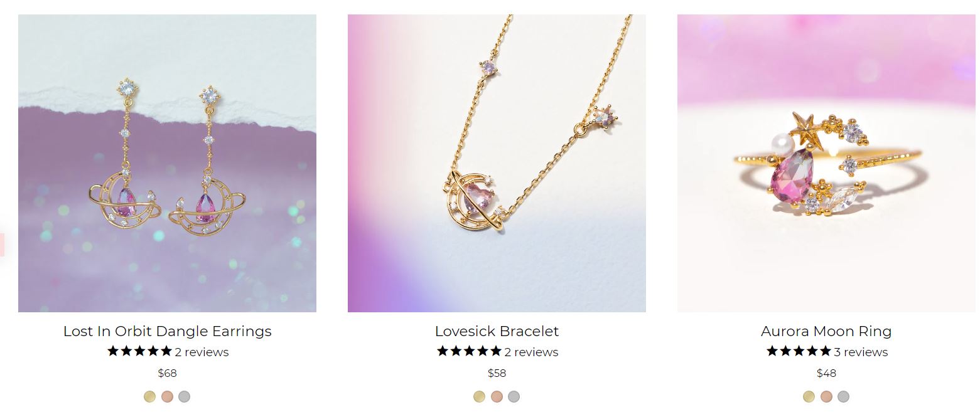Click star rating of Lost In Orbit Earrings
This screenshot has height=417, width=980.
(x=139, y=351)
